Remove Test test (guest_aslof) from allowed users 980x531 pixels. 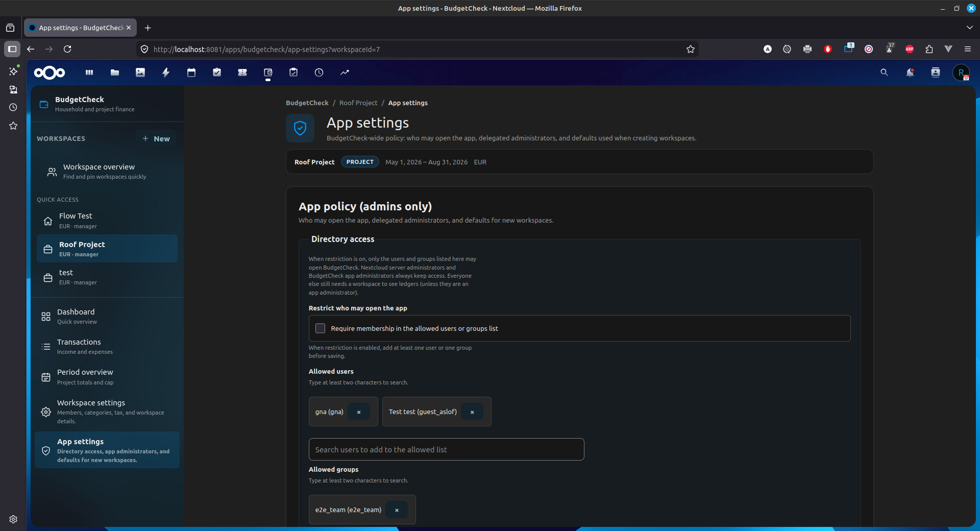pyautogui.click(x=472, y=412)
